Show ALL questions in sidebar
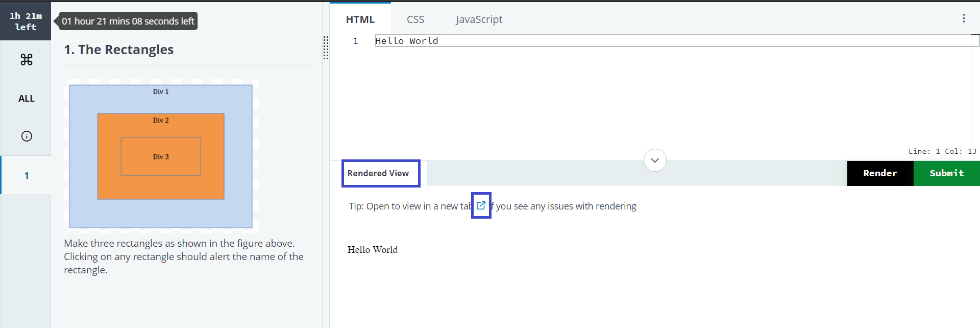The height and width of the screenshot is (328, 980). coord(27,99)
